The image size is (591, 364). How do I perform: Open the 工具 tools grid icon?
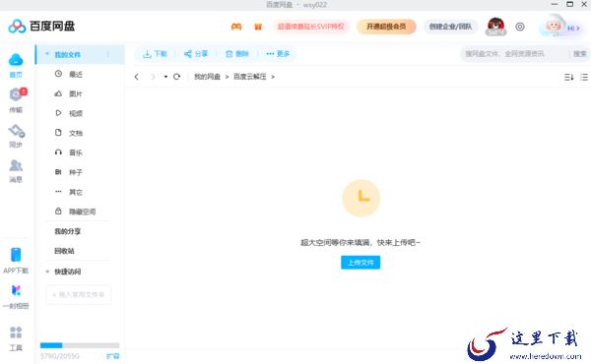[16, 333]
